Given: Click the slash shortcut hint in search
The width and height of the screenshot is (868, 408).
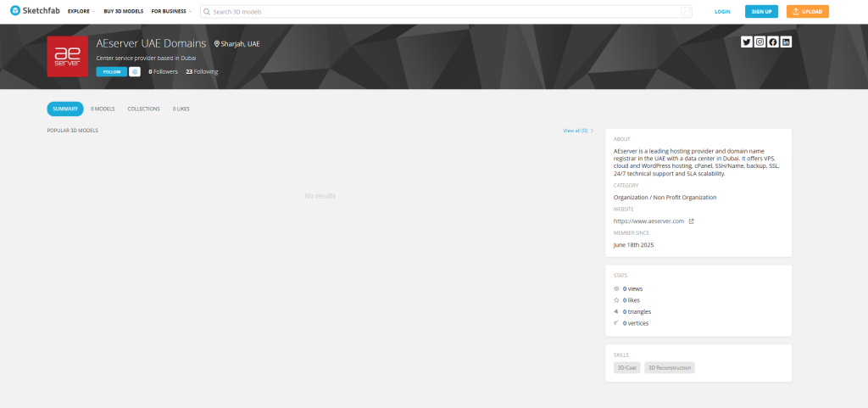Looking at the screenshot, I should [685, 12].
